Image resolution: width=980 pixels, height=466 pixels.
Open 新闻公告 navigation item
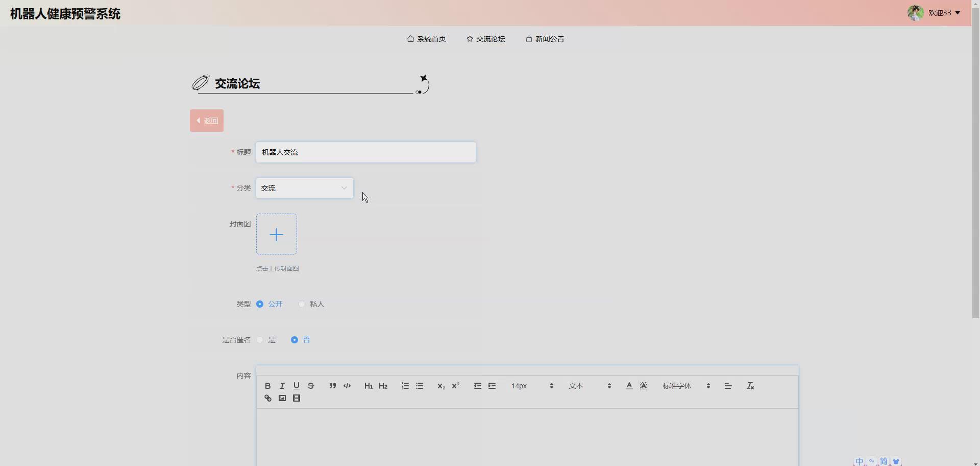(545, 39)
